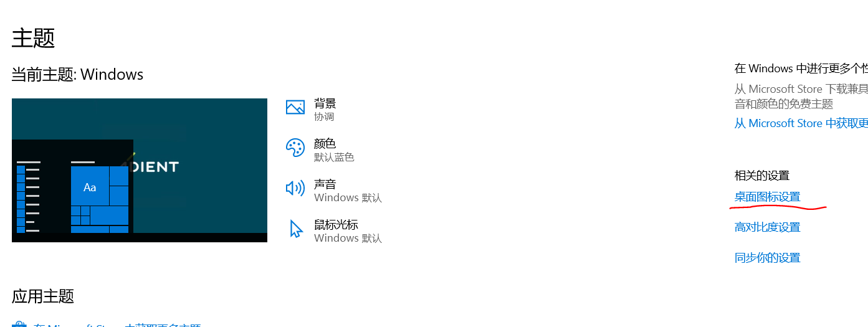Click Windows 默认 text under 声音
Image resolution: width=868 pixels, height=327 pixels.
[x=348, y=198]
